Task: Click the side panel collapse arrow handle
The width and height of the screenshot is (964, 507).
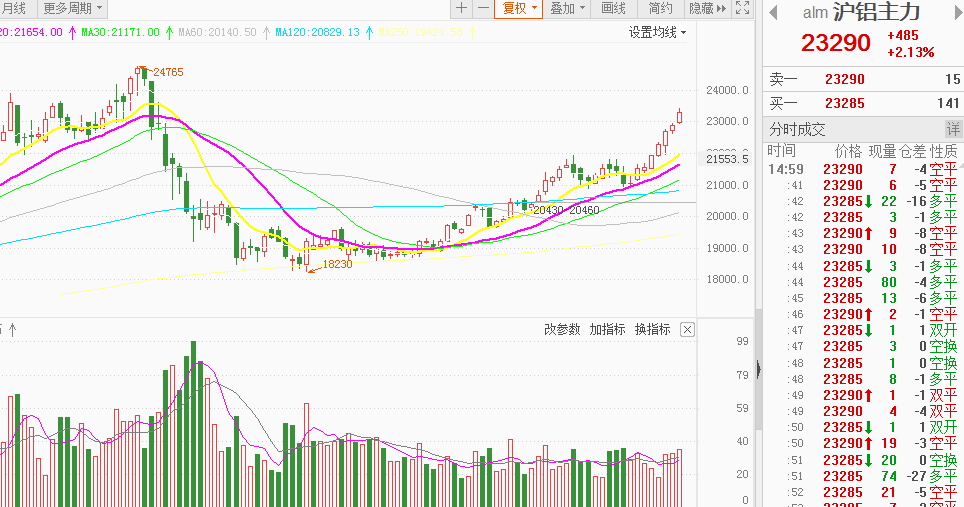Action: 758,369
